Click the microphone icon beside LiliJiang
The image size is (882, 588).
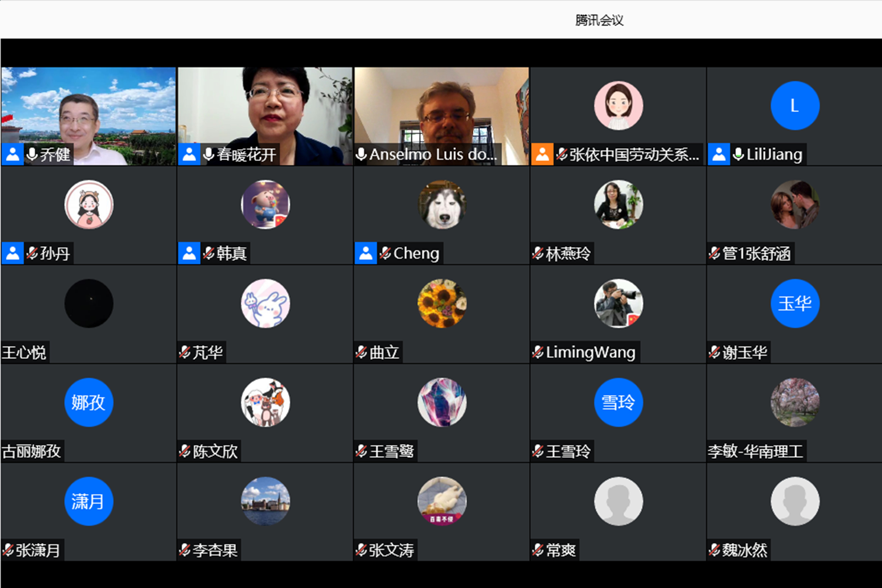738,154
